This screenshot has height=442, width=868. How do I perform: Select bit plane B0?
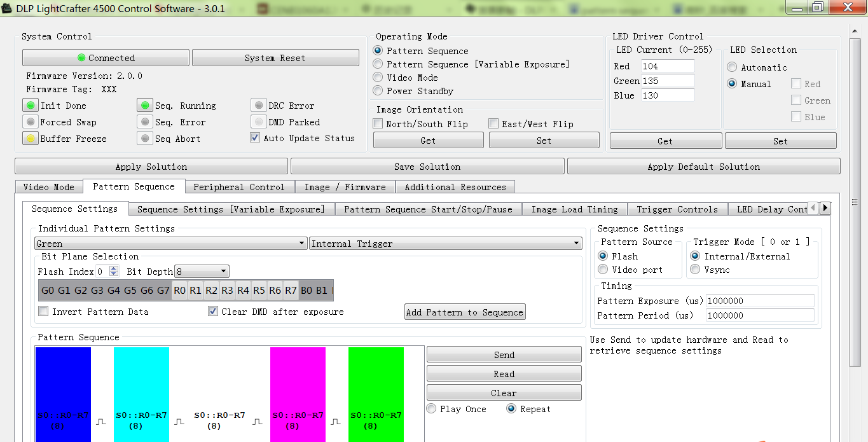(307, 291)
